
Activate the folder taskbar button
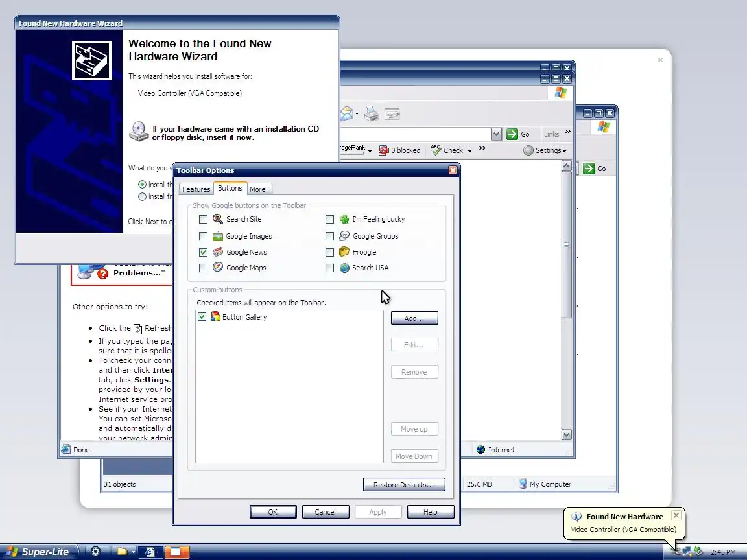pyautogui.click(x=123, y=552)
